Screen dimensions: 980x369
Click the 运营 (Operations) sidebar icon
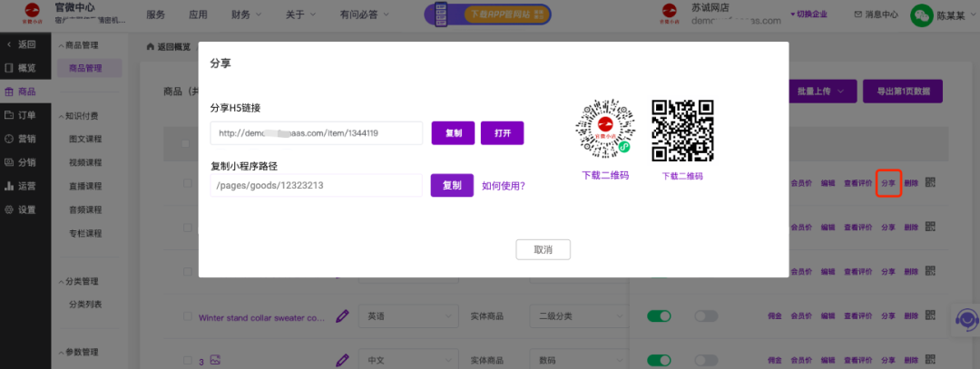(x=10, y=186)
